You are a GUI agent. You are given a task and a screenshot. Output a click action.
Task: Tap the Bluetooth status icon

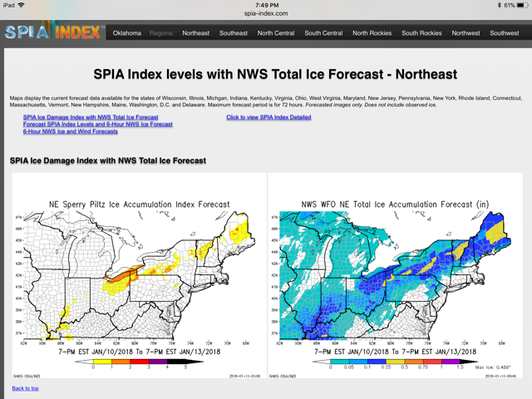click(x=500, y=5)
